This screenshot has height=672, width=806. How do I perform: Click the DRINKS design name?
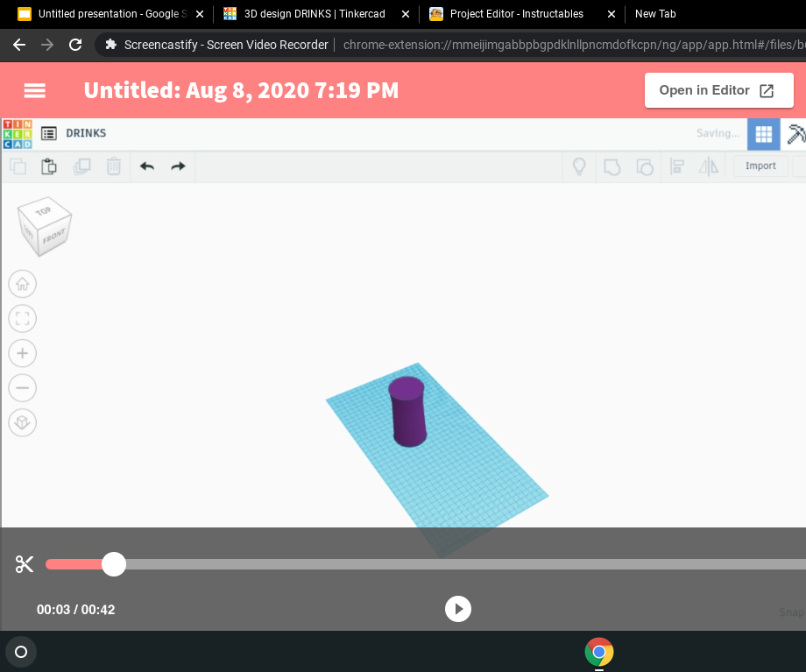pyautogui.click(x=86, y=133)
